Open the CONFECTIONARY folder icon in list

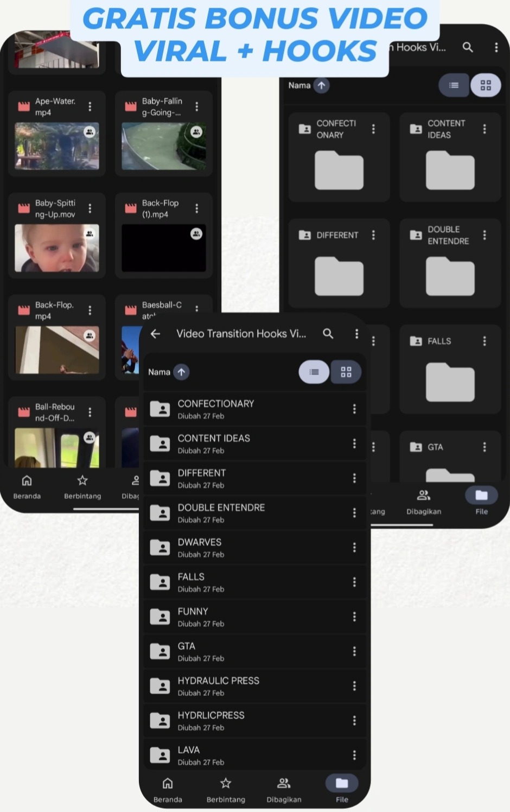click(x=160, y=409)
